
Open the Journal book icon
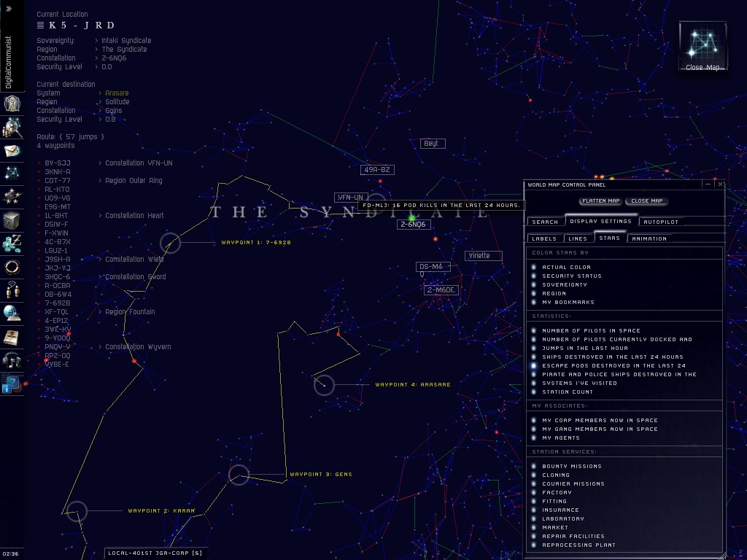coord(12,337)
